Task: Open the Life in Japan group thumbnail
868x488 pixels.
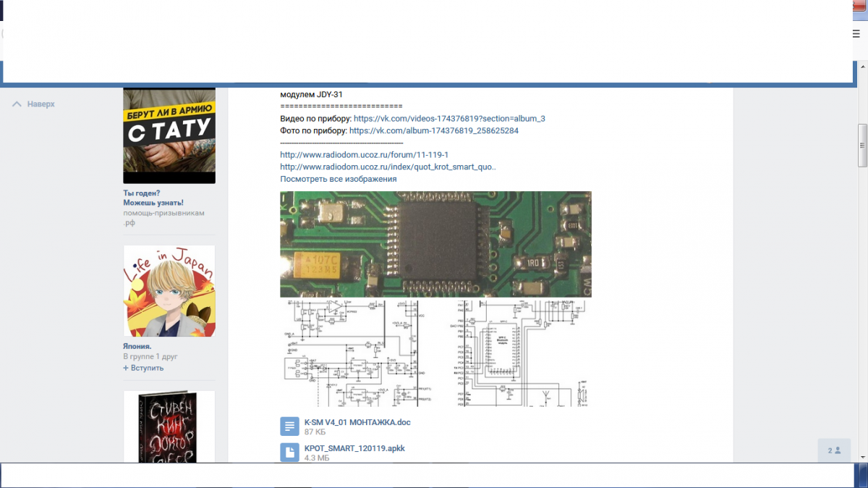Action: click(169, 291)
